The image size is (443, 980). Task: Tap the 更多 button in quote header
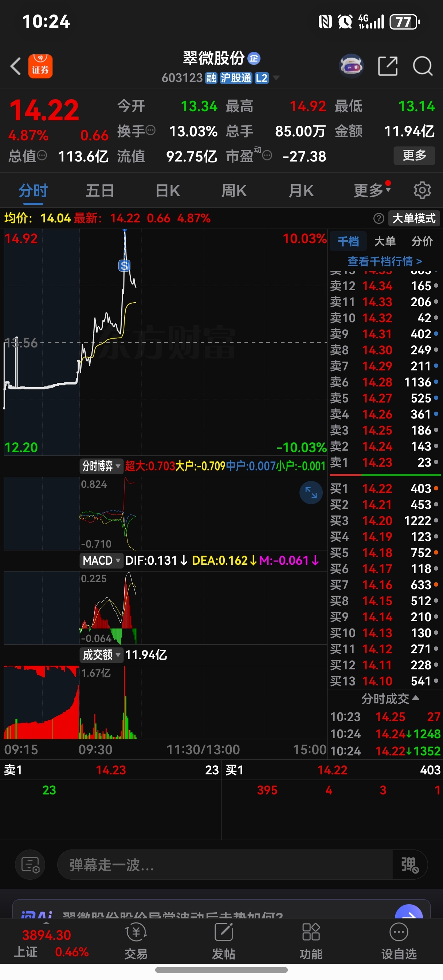414,155
